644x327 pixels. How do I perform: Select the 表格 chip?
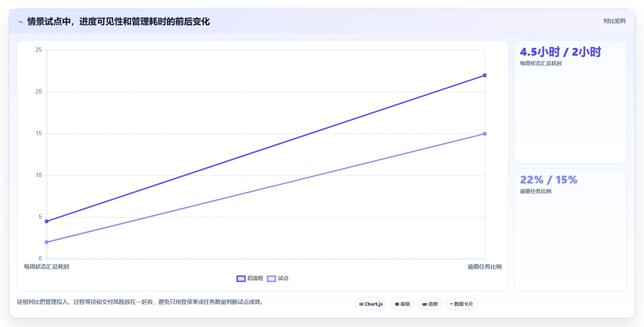click(x=402, y=304)
